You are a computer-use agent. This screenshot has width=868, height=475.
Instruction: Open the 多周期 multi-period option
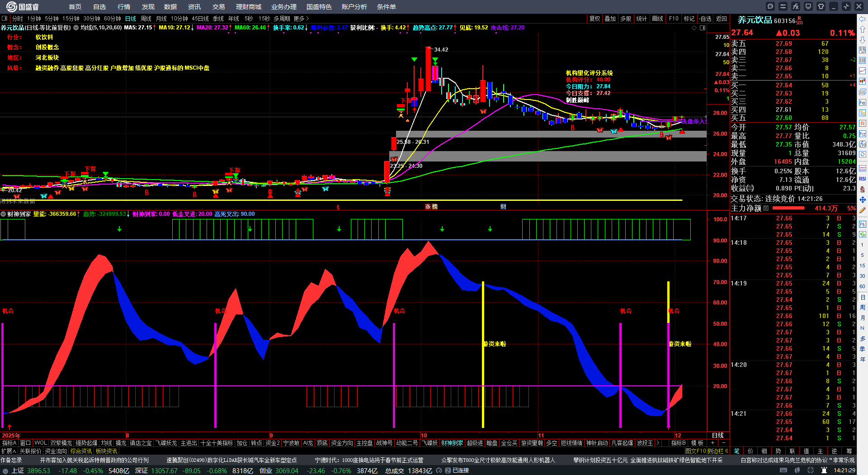282,19
